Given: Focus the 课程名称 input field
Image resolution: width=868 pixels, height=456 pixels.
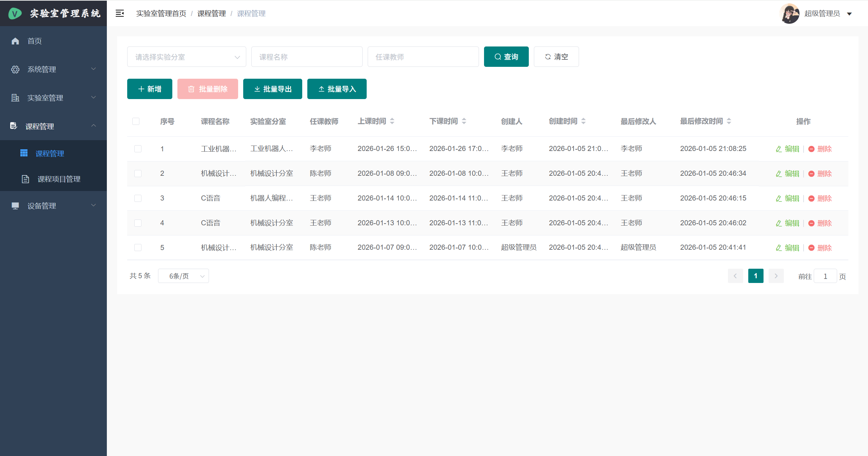Looking at the screenshot, I should [x=307, y=57].
